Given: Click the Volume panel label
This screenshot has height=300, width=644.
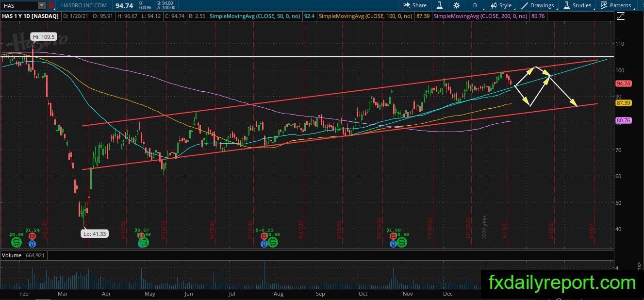Looking at the screenshot, I should (12, 255).
